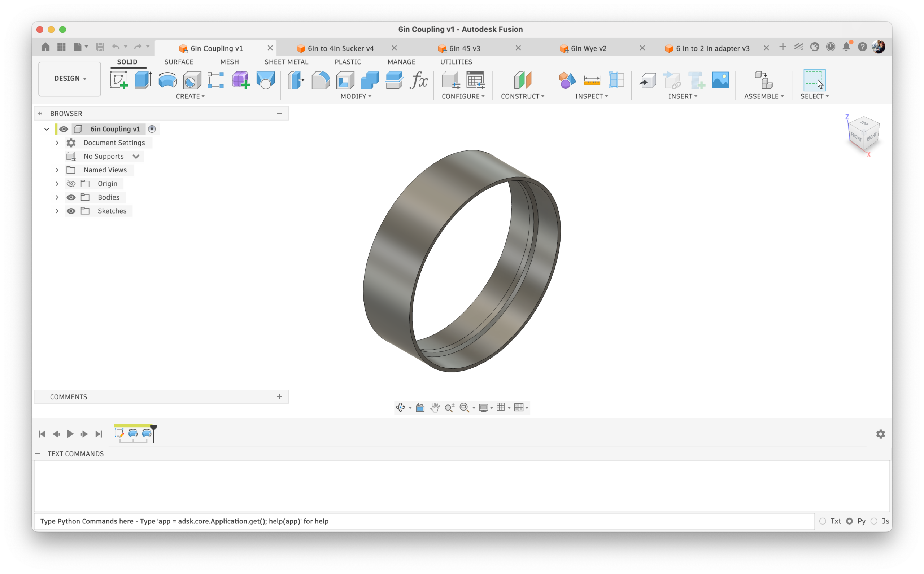Screen dimensions: 924x574
Task: Select the Revolve tool
Action: pyautogui.click(x=167, y=80)
